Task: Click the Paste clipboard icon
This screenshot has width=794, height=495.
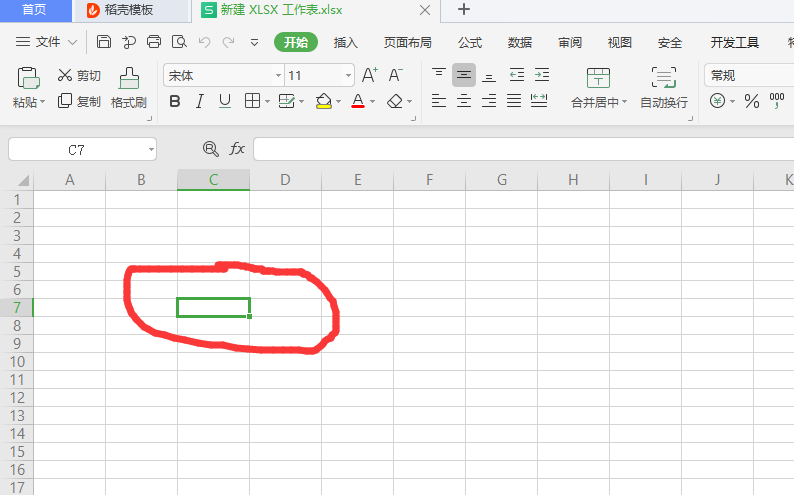Action: pyautogui.click(x=28, y=78)
